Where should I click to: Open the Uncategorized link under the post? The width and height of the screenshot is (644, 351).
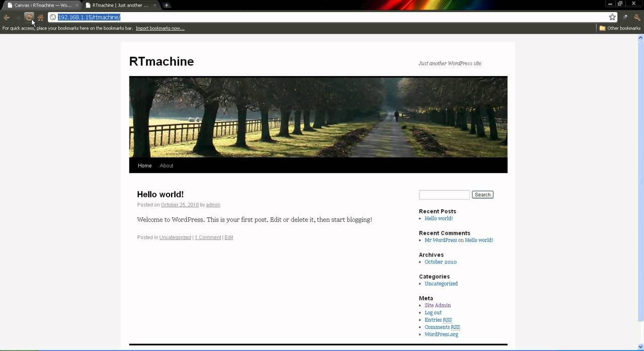pos(175,237)
